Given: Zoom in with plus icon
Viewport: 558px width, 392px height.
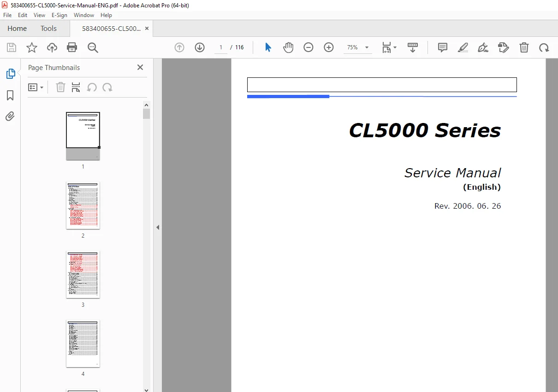Looking at the screenshot, I should pyautogui.click(x=329, y=47).
